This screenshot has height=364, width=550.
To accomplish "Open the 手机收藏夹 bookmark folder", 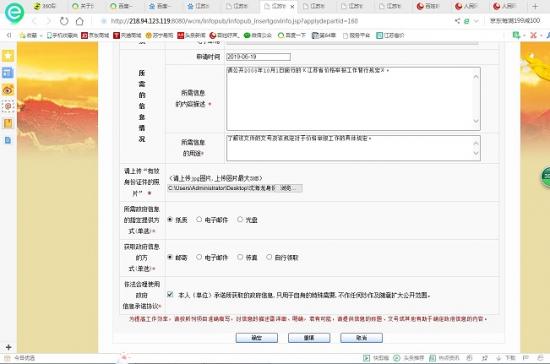I will click(62, 35).
